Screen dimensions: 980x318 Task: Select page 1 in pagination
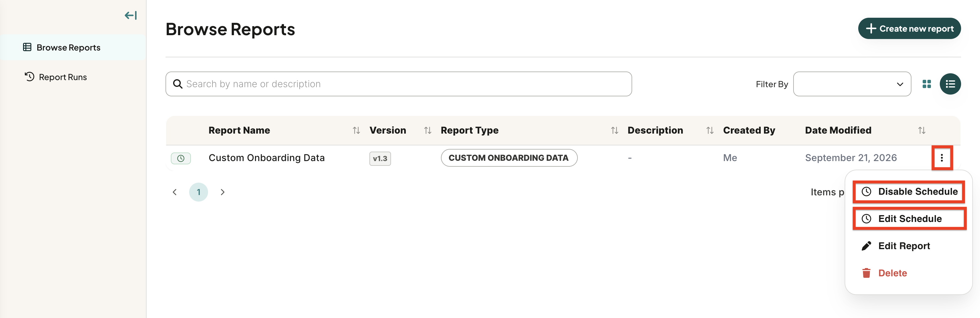(199, 192)
